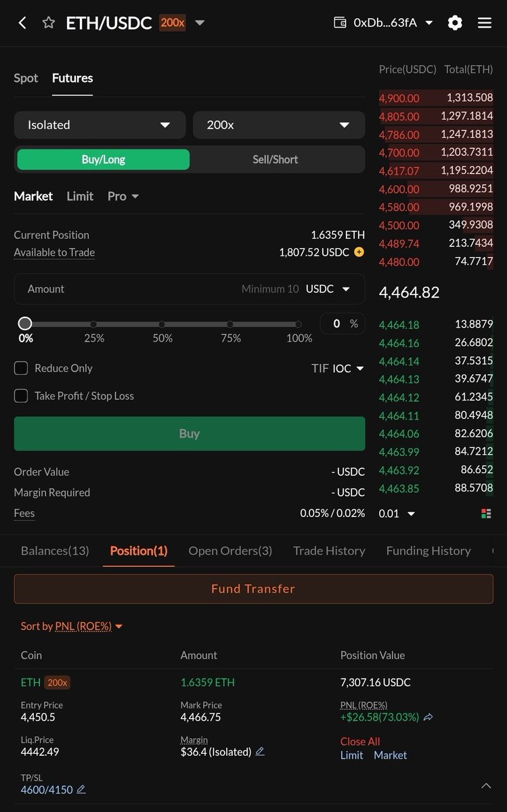Open the Trade History tab
The image size is (507, 812).
click(329, 551)
